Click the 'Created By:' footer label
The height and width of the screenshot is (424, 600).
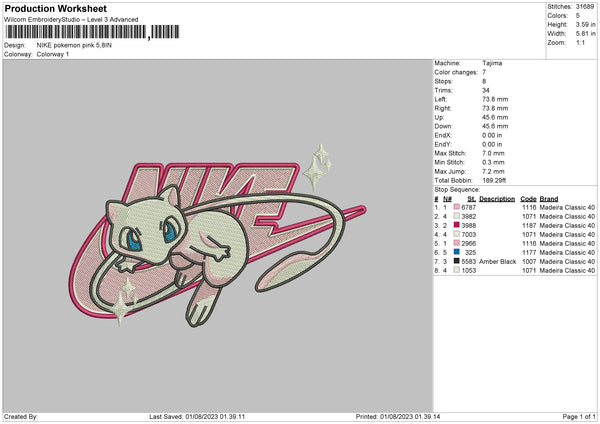pyautogui.click(x=21, y=416)
